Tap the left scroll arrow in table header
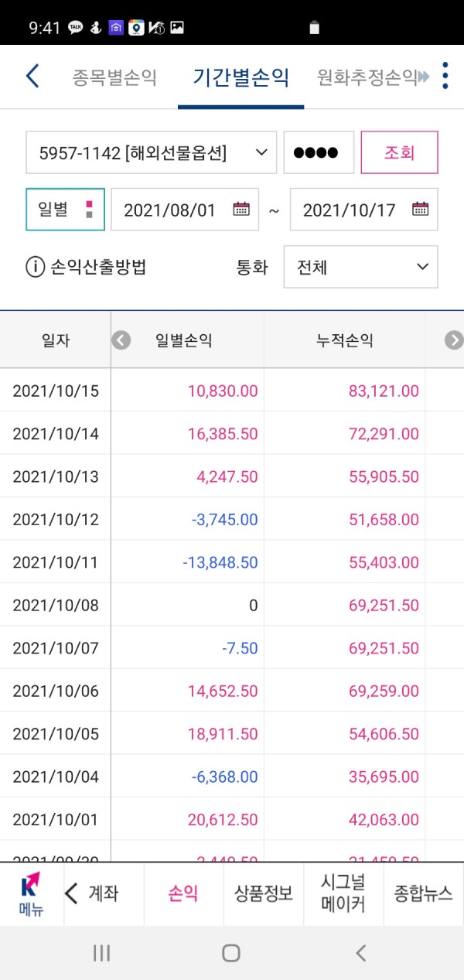The image size is (464, 980). [121, 340]
